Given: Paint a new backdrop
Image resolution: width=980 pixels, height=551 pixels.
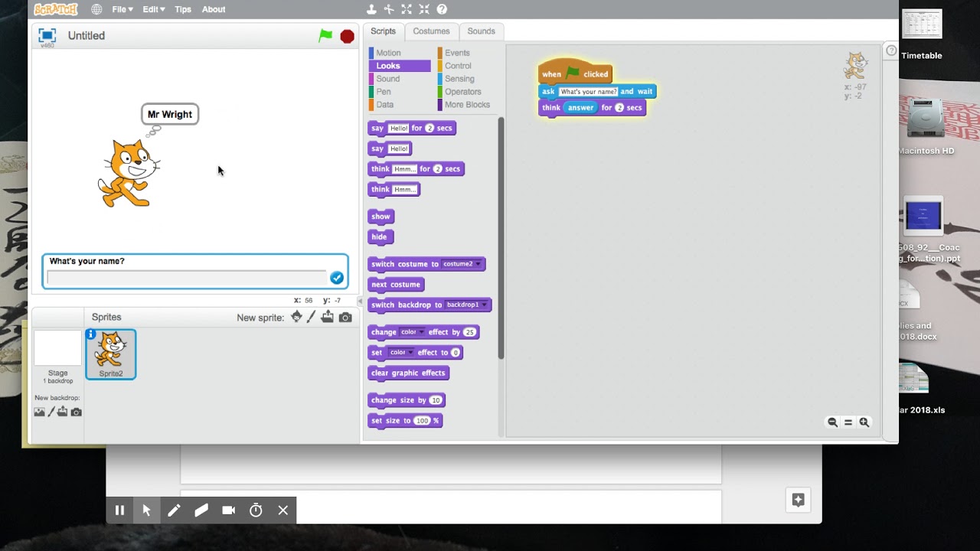Looking at the screenshot, I should coord(51,412).
